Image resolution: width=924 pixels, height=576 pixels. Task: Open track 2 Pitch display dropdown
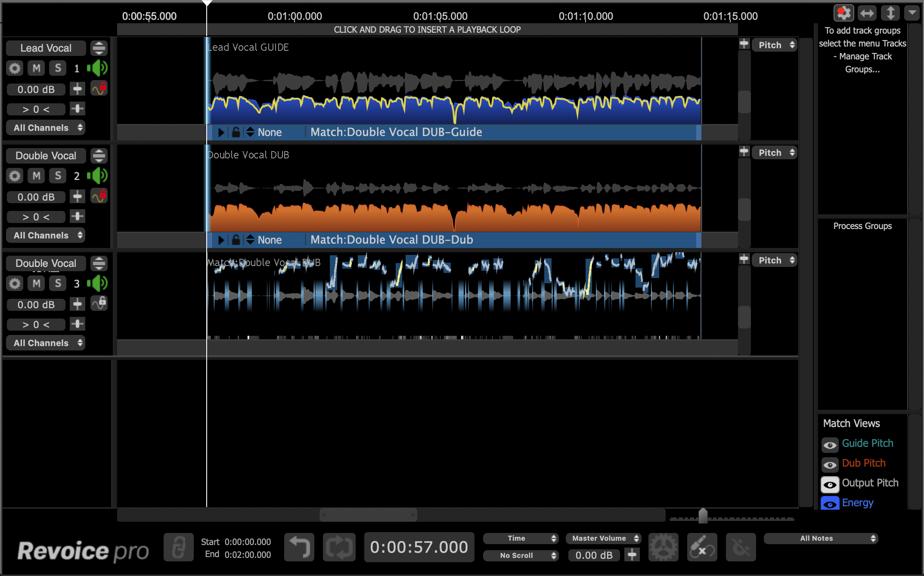[x=774, y=153]
